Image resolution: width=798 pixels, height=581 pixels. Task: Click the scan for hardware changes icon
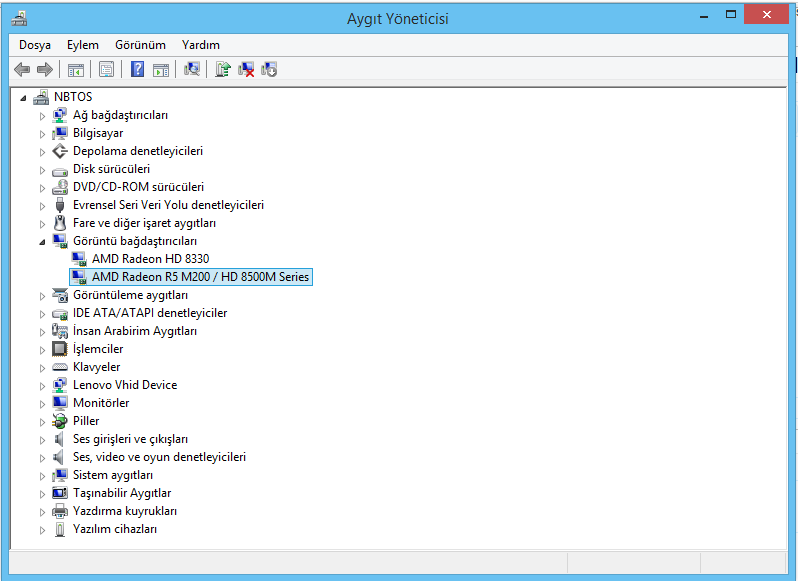click(x=191, y=69)
